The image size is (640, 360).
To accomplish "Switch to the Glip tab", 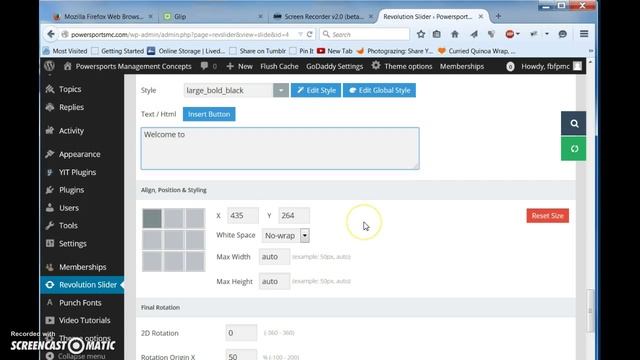I will (x=212, y=16).
